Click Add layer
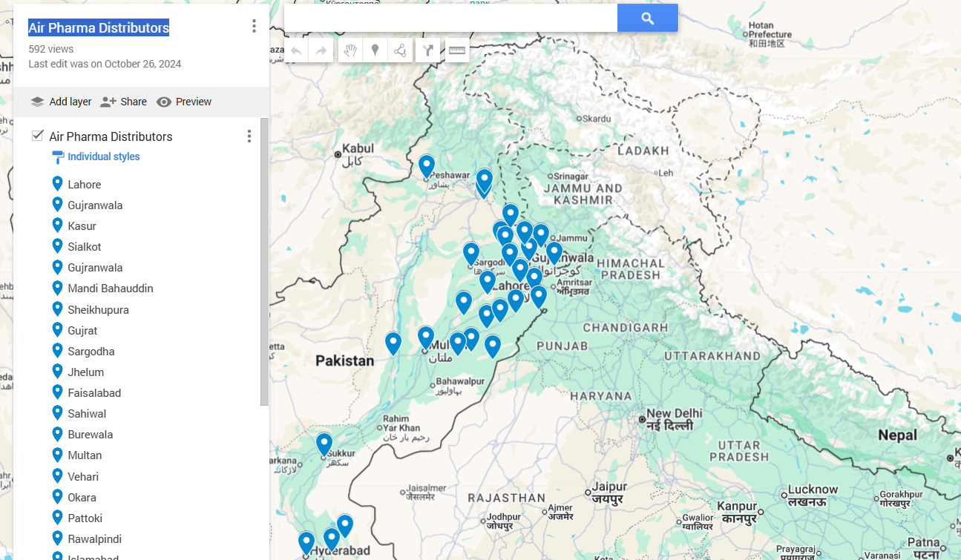The image size is (961, 560). coord(61,102)
